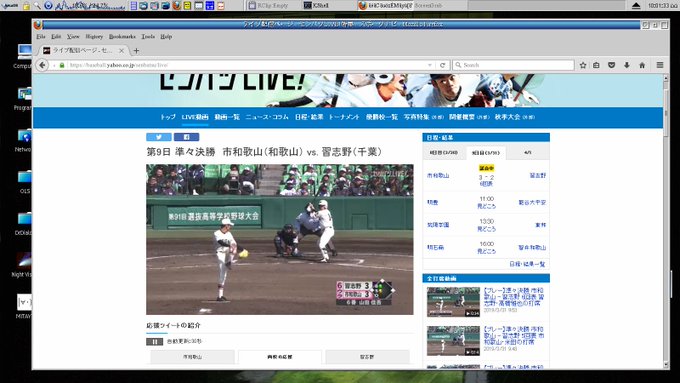The height and width of the screenshot is (383, 680).
Task: Open the ニュース・コラム navigation link
Action: [x=267, y=117]
